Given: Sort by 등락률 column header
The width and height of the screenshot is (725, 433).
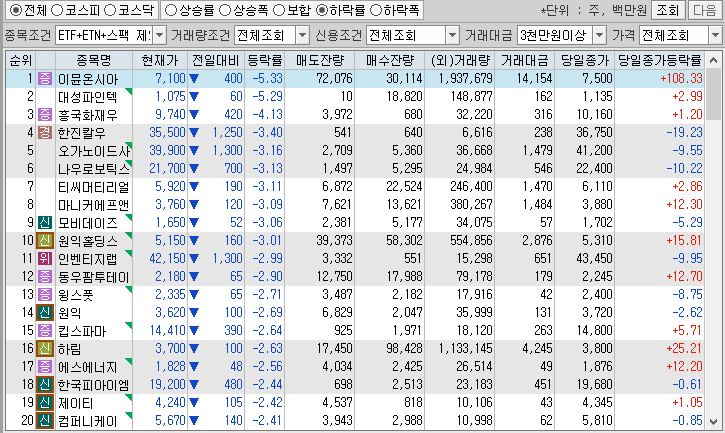Looking at the screenshot, I should (264, 60).
